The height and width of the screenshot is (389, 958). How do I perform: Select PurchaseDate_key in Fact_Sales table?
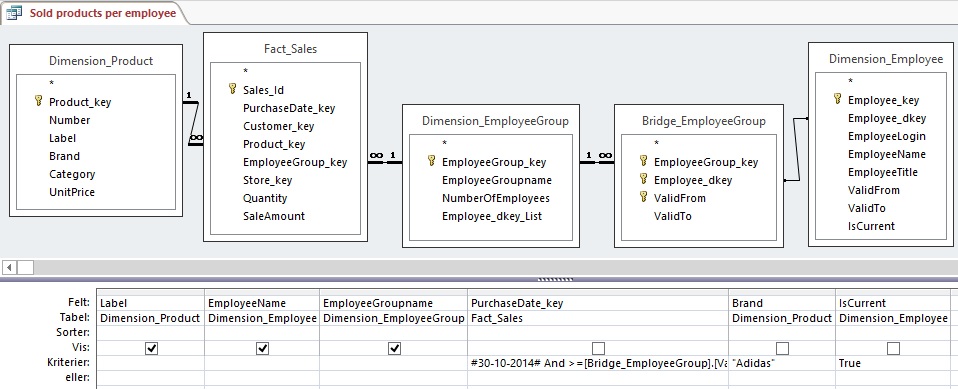click(x=289, y=108)
